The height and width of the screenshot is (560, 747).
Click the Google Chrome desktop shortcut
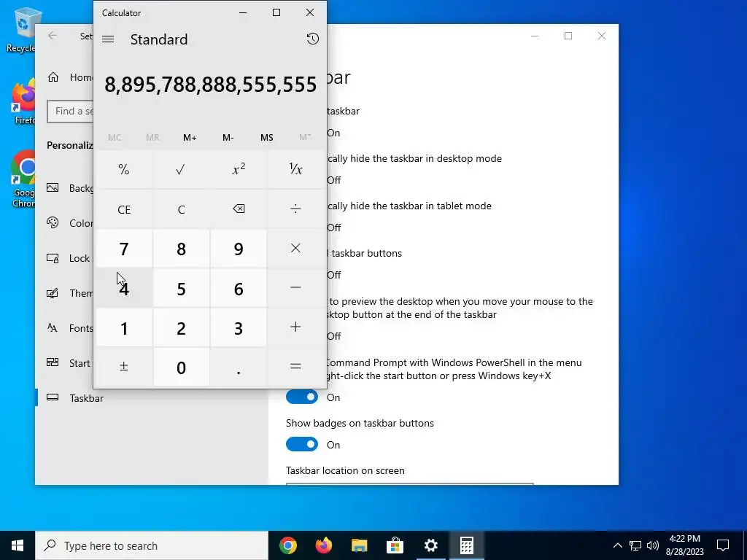23,179
